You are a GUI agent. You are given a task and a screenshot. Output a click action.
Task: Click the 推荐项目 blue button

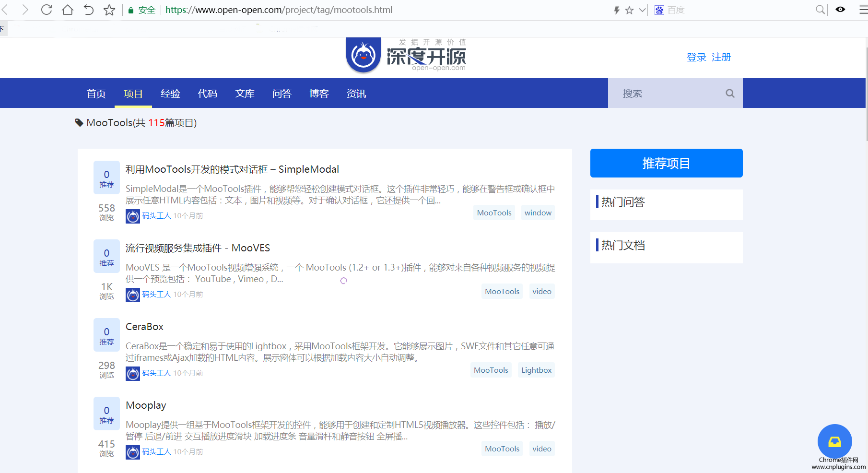[x=666, y=163]
